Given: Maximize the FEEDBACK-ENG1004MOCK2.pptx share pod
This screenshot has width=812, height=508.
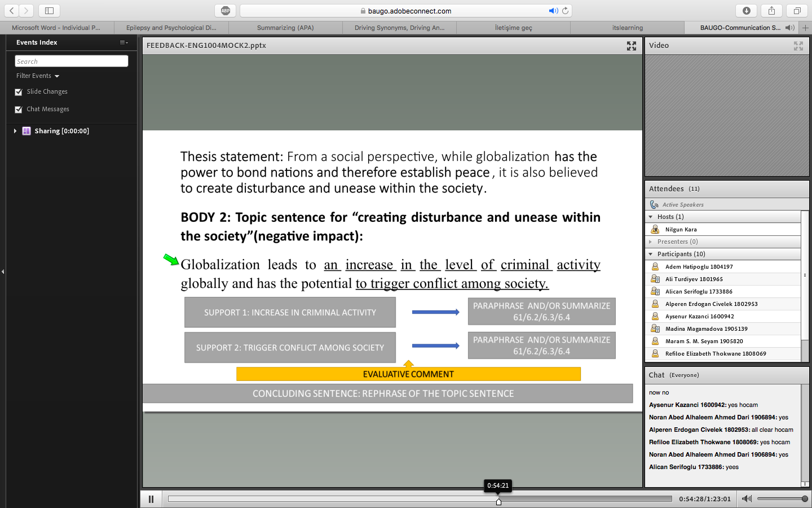Looking at the screenshot, I should coord(632,46).
